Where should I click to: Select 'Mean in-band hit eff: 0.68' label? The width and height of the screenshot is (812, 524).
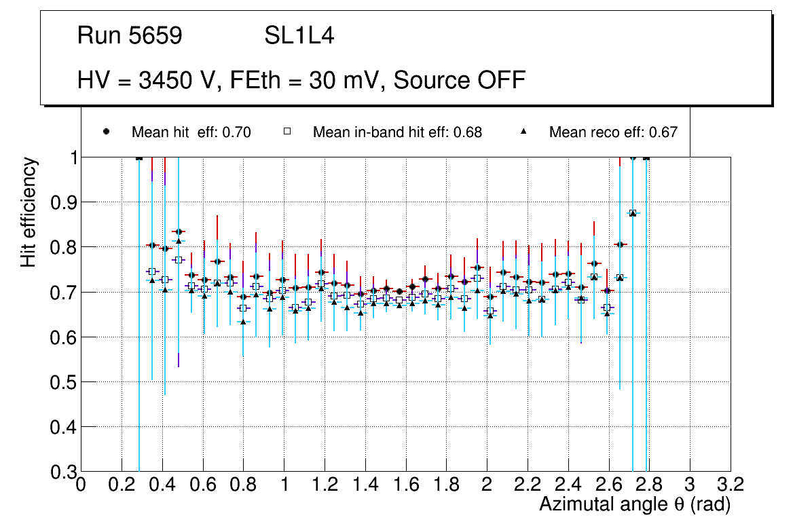[x=397, y=132]
